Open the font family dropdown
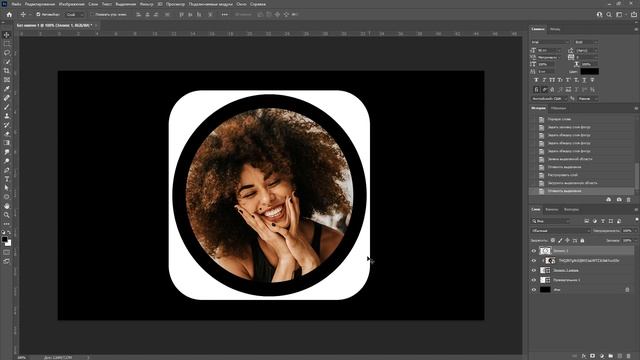This screenshot has height=360, width=640. click(550, 42)
